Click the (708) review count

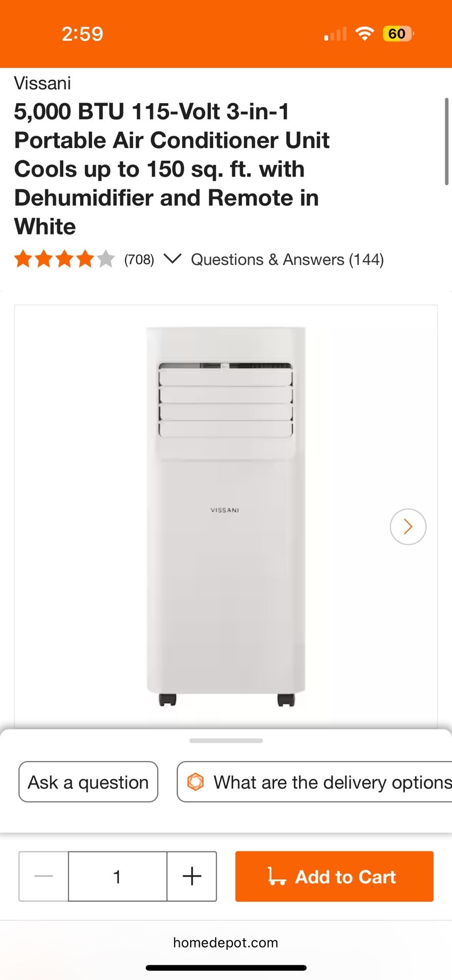[x=139, y=260]
